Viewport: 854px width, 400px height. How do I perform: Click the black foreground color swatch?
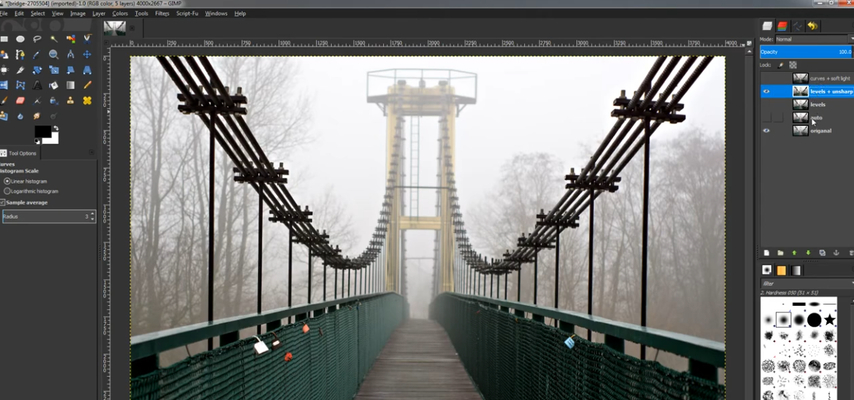tap(43, 131)
